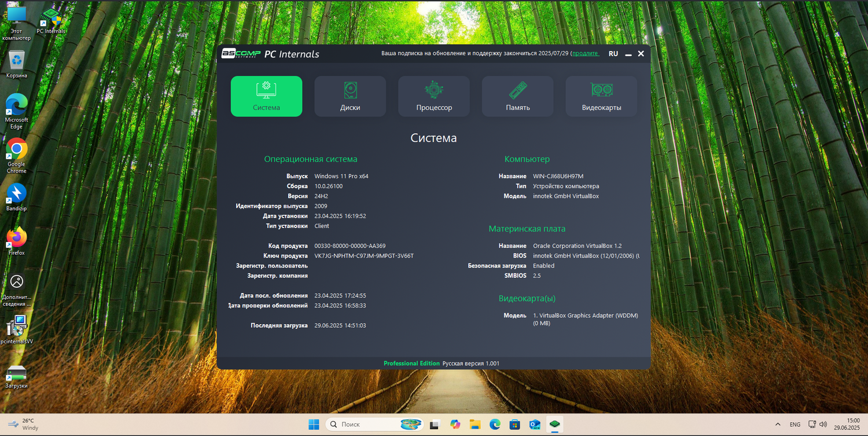This screenshot has width=868, height=436.
Task: Click the Операционная система section heading
Action: [311, 159]
